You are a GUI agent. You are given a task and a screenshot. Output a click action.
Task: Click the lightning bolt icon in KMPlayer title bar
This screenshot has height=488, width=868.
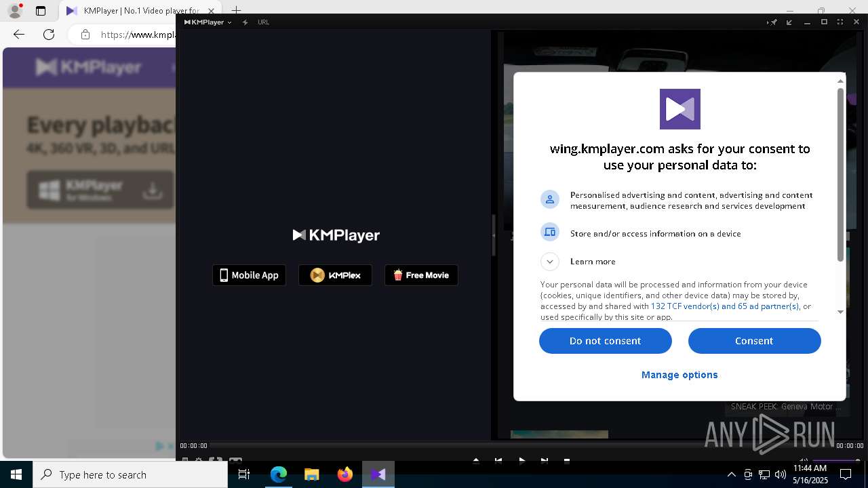[x=245, y=22]
